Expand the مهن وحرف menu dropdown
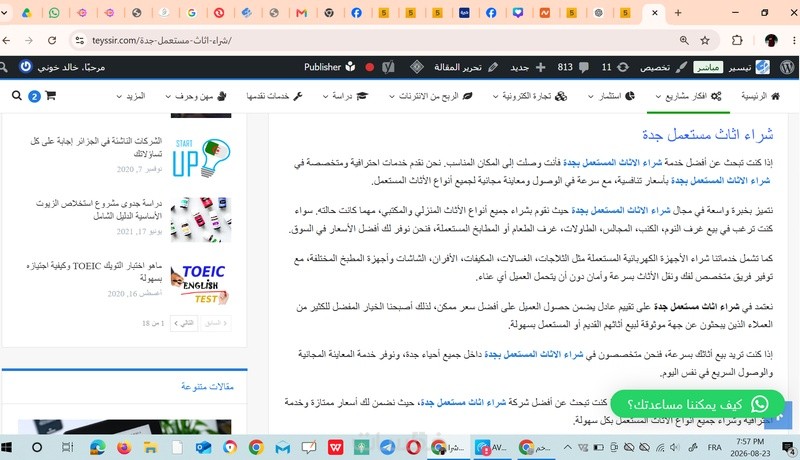Image resolution: width=800 pixels, height=460 pixels. tap(196, 96)
